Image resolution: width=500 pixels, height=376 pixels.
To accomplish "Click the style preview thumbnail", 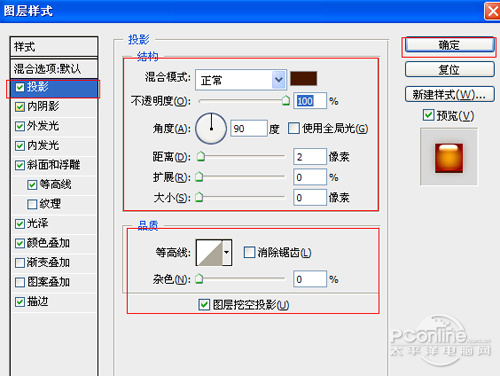I will [x=449, y=158].
